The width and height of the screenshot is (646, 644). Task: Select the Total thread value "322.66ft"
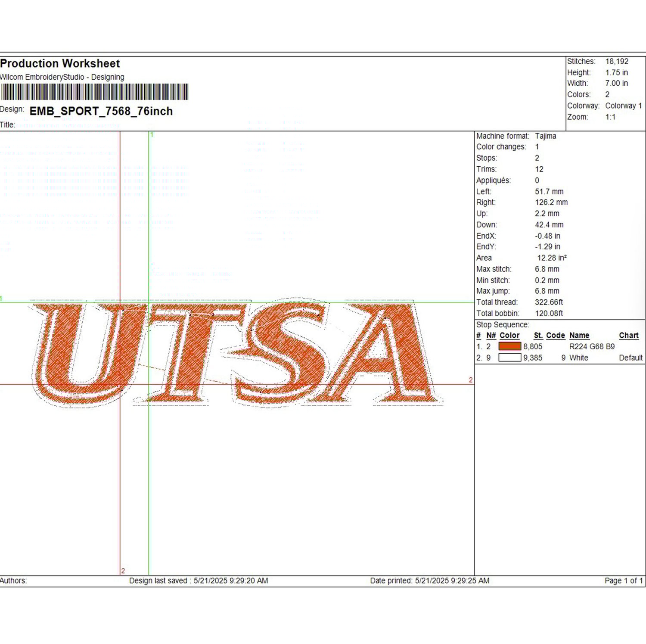click(x=549, y=302)
